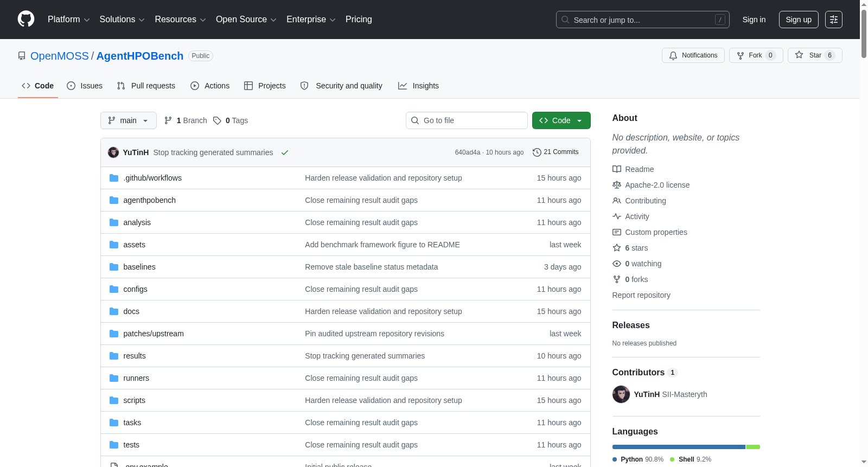Image resolution: width=868 pixels, height=467 pixels.
Task: Open the 1 Branch link
Action: 186,120
